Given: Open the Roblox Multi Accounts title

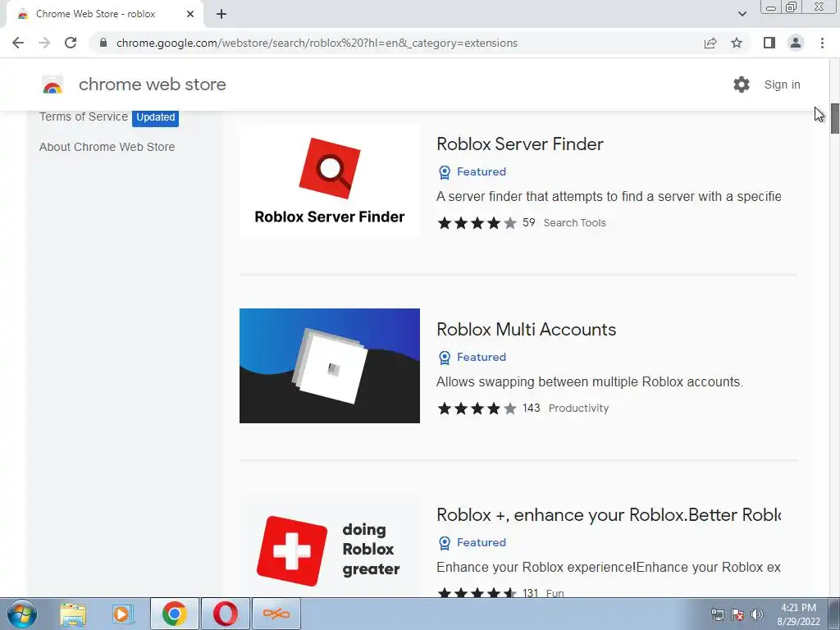Looking at the screenshot, I should [x=526, y=330].
